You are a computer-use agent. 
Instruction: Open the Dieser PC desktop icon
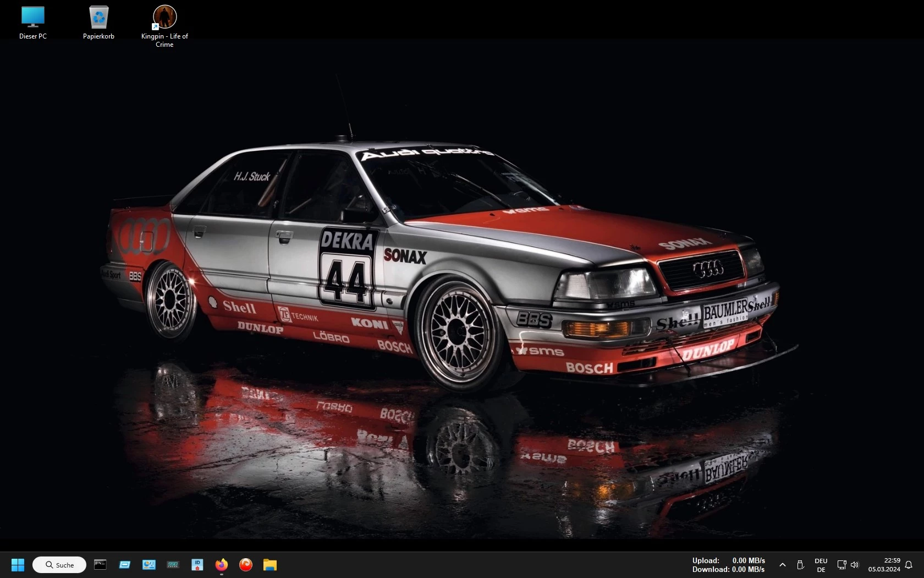tap(33, 23)
